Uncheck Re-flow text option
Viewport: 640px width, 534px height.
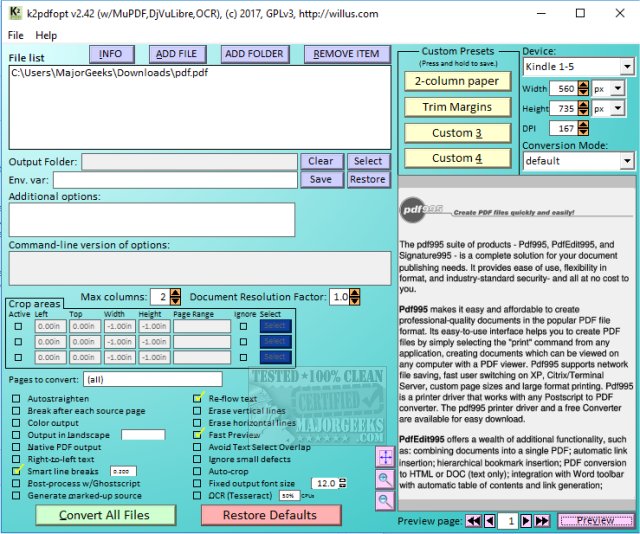pyautogui.click(x=198, y=398)
